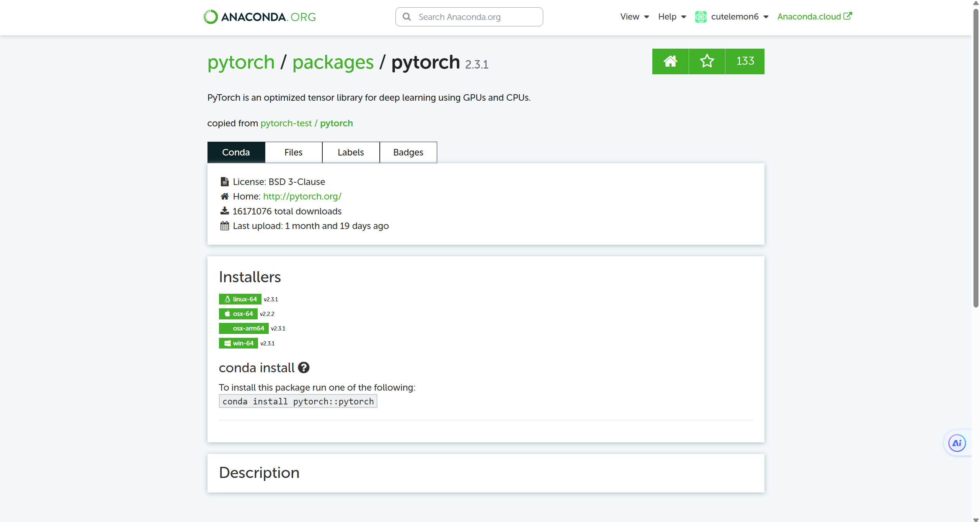Click the osx-64 installer badge

(x=238, y=314)
